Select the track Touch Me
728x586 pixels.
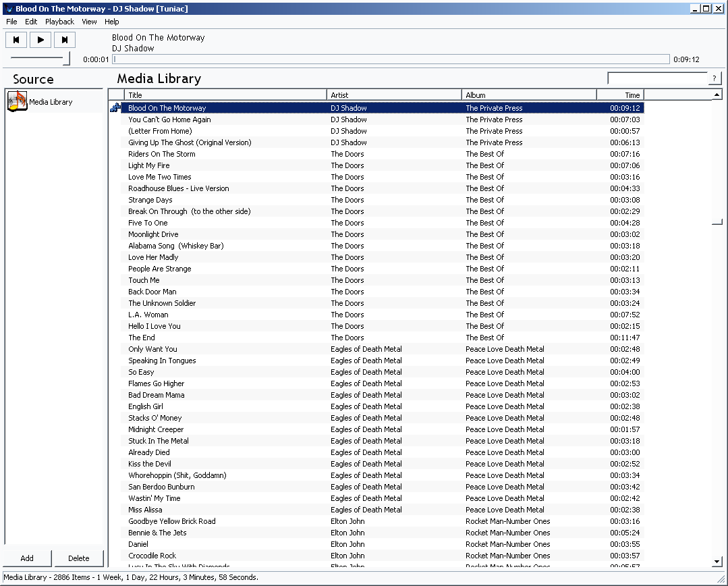[383, 280]
